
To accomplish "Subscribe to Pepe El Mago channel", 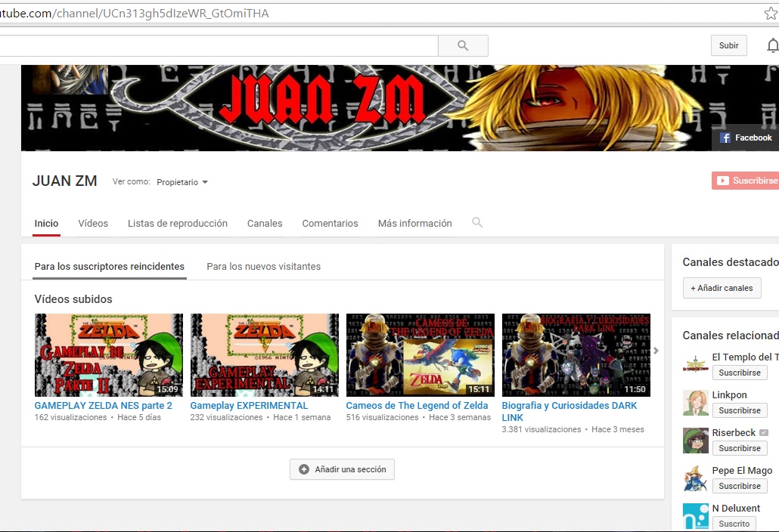I will tap(739, 486).
